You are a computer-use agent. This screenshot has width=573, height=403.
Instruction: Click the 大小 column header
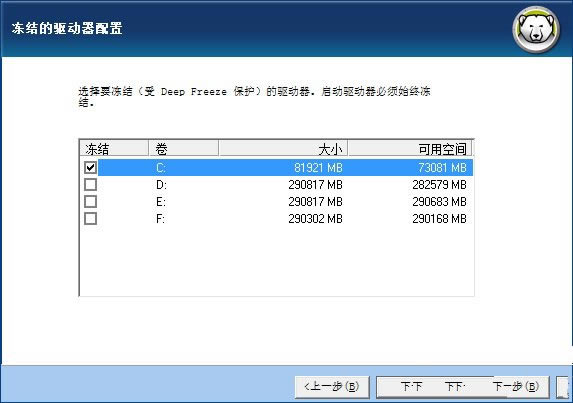283,148
